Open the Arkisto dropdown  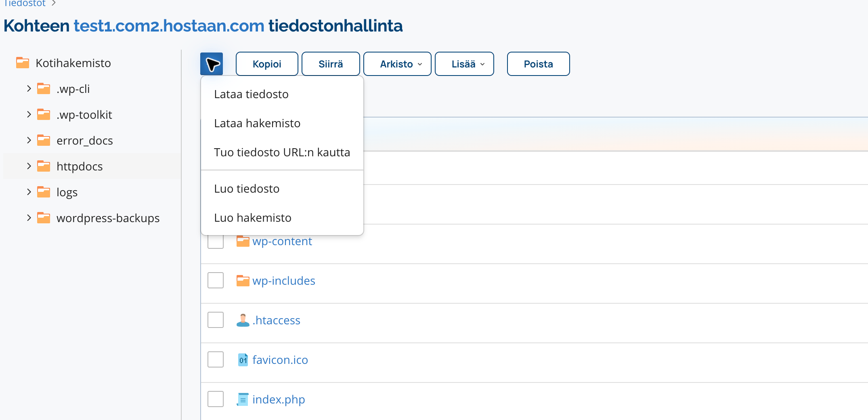point(397,64)
